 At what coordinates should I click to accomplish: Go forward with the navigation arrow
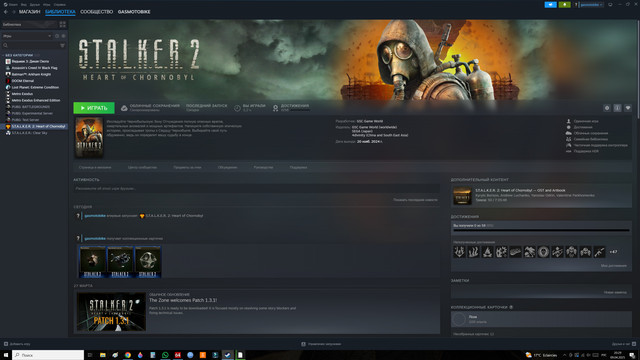click(x=13, y=12)
